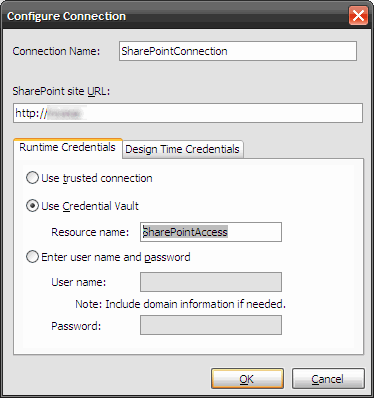Click the Password label

[x=76, y=326]
